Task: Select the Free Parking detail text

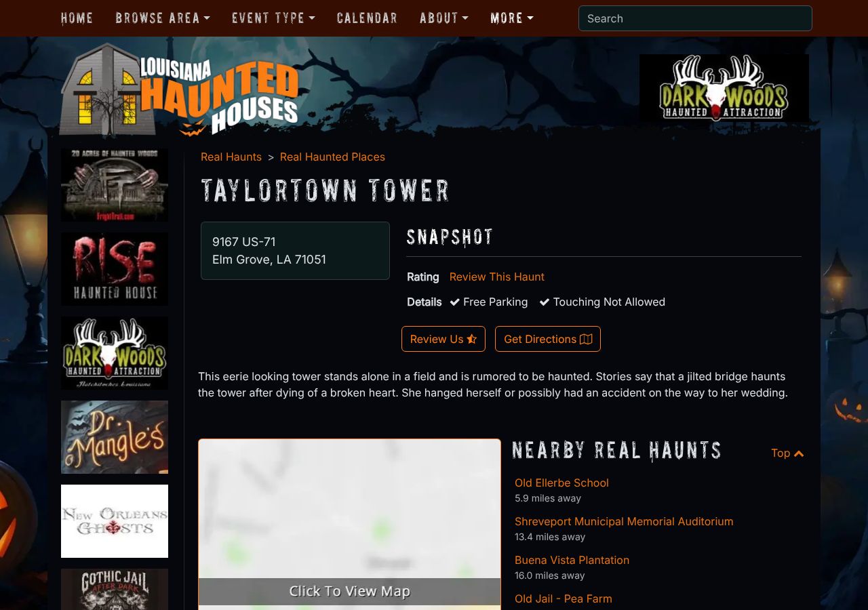Action: point(495,302)
